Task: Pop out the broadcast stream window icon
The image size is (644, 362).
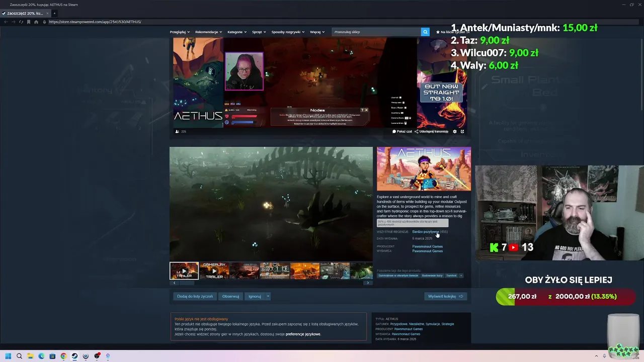Action: (x=462, y=131)
